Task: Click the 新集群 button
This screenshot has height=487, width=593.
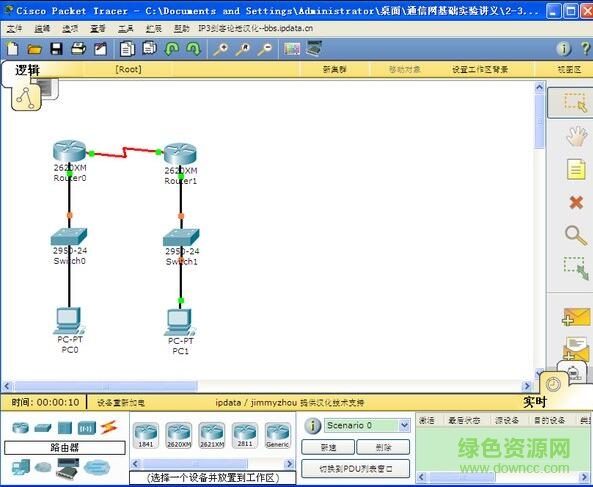Action: click(334, 70)
